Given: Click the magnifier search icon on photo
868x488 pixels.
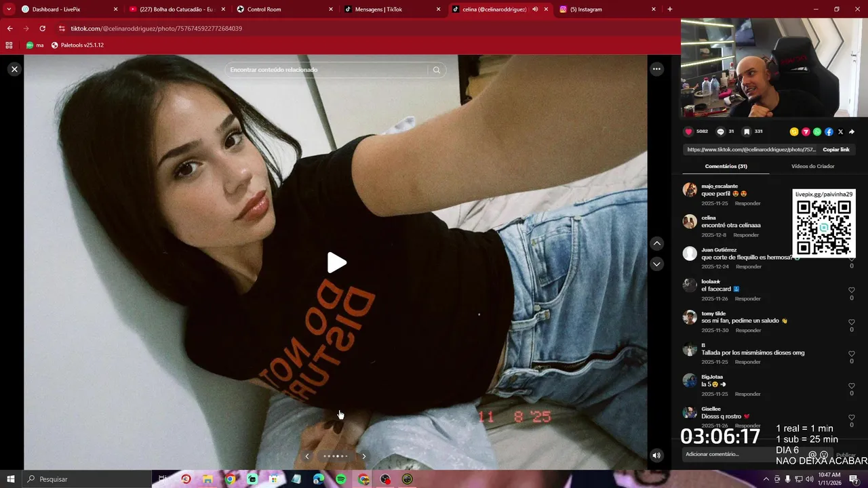Looking at the screenshot, I should click(x=437, y=70).
